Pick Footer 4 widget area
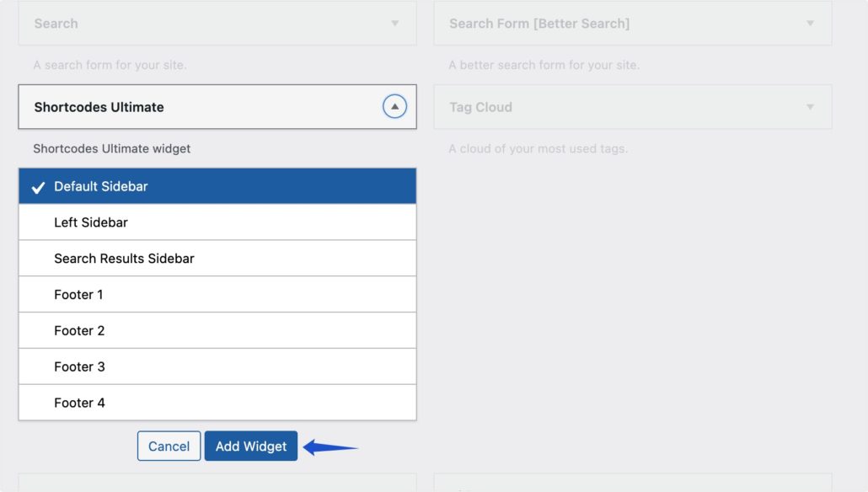868x492 pixels. click(79, 404)
